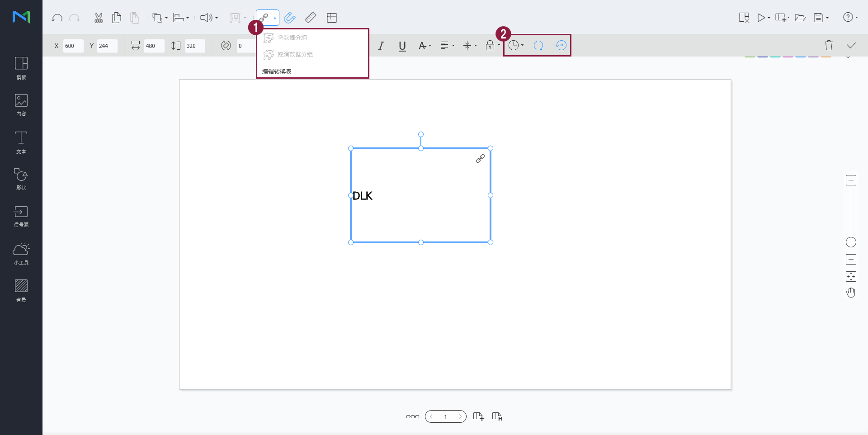Toggle italic text formatting

tap(381, 46)
